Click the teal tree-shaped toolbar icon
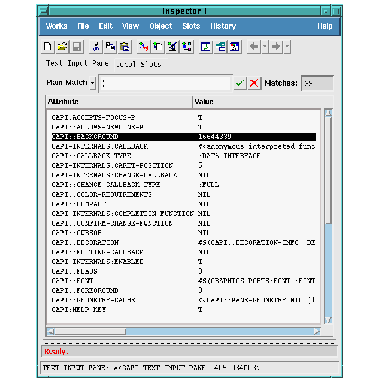Screen dimensions: 380x383 pos(220,46)
